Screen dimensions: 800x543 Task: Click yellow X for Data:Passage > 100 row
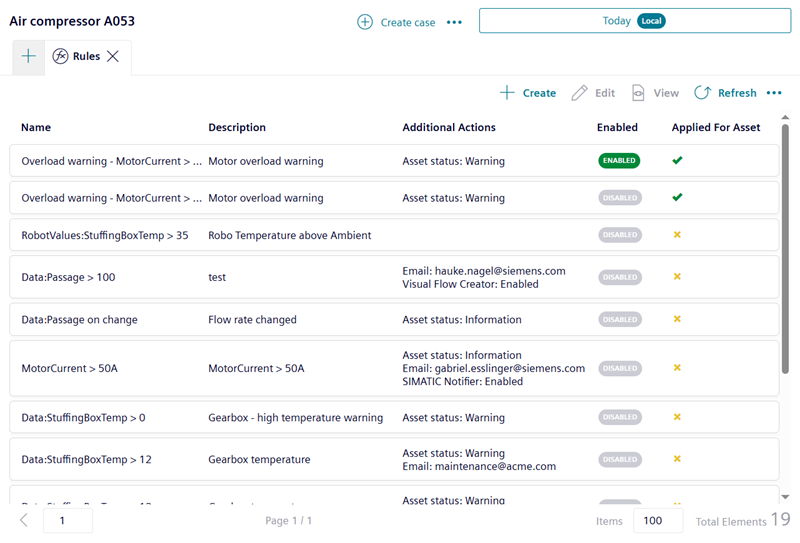(677, 277)
